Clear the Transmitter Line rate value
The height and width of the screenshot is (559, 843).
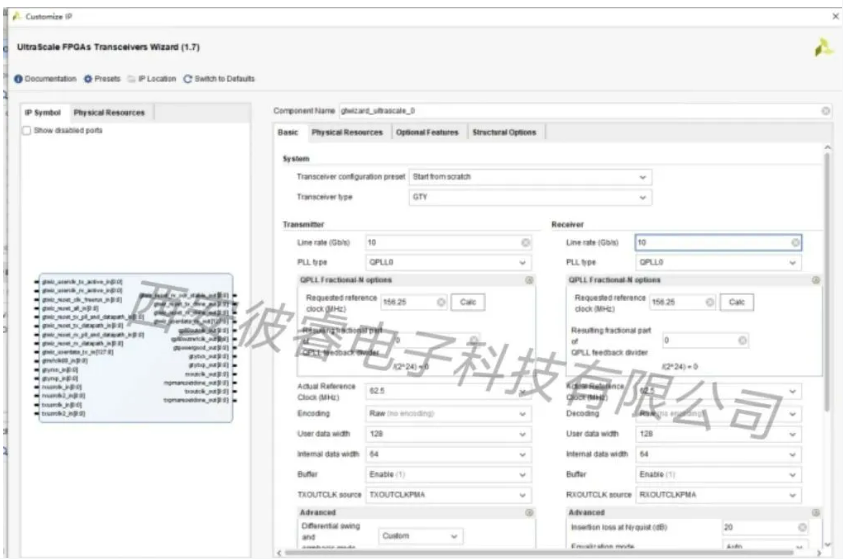point(525,243)
